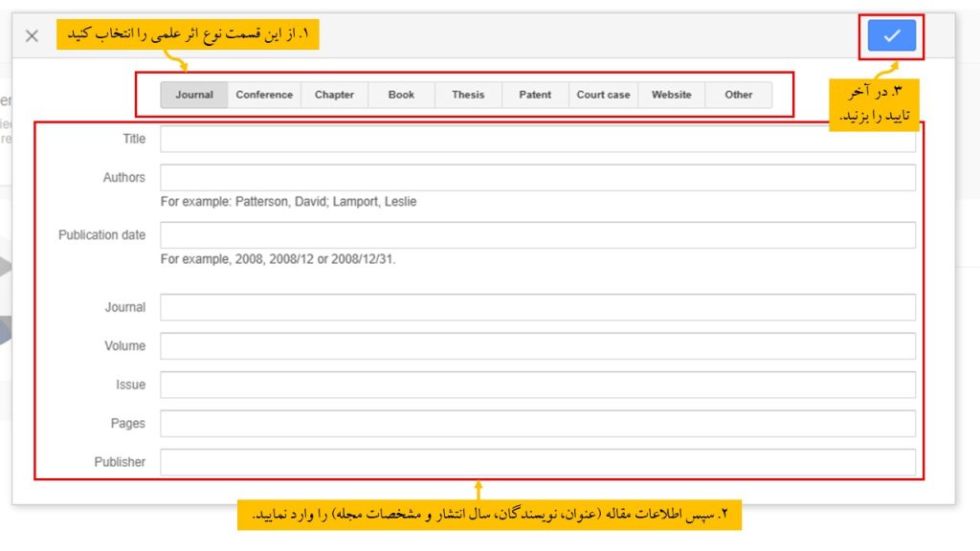The width and height of the screenshot is (980, 551).
Task: Switch to the Website tab
Action: pyautogui.click(x=672, y=95)
